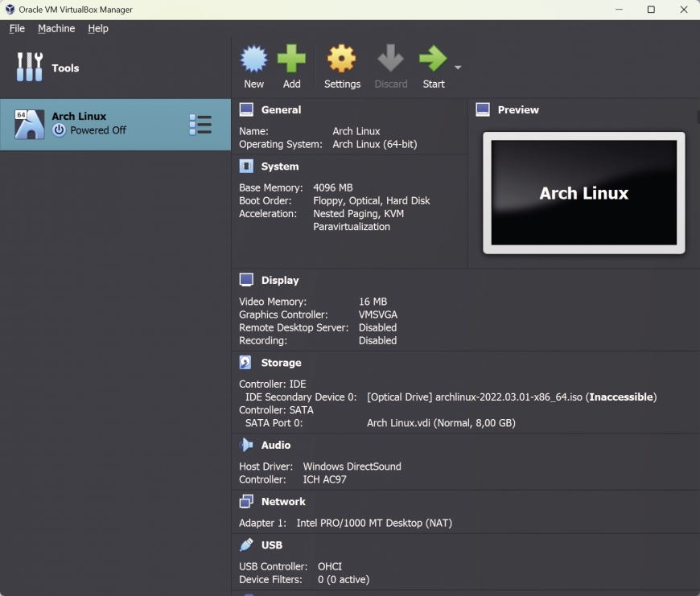Click the Display monitor icon
Image resolution: width=700 pixels, height=596 pixels.
[246, 280]
